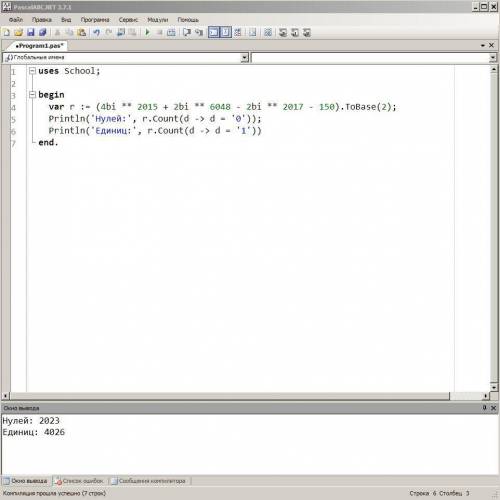Pin the output window with pushpin icon
This screenshot has height=500, width=500.
point(485,408)
